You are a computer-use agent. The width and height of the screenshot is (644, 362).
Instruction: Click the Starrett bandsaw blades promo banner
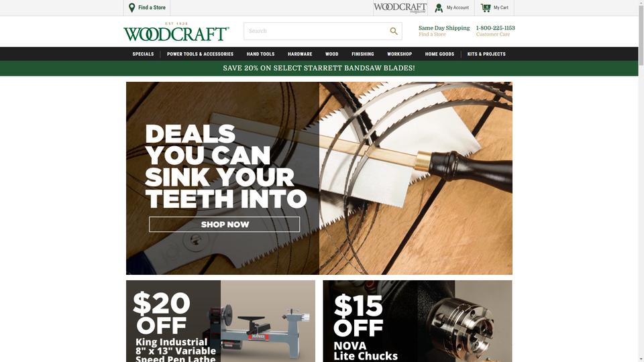pyautogui.click(x=319, y=68)
